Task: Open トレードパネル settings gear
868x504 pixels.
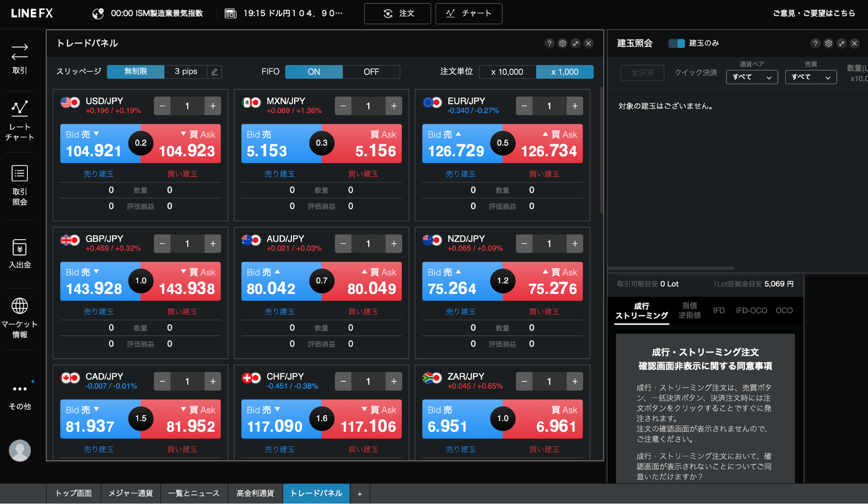Action: [x=562, y=43]
